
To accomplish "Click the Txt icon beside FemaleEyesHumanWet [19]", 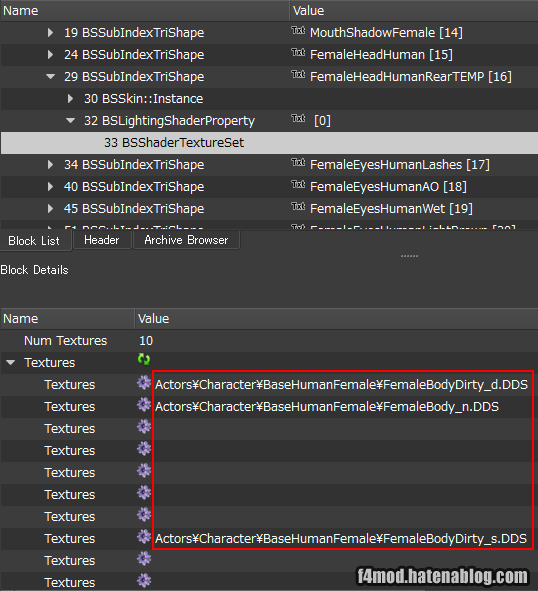I will pyautogui.click(x=298, y=207).
